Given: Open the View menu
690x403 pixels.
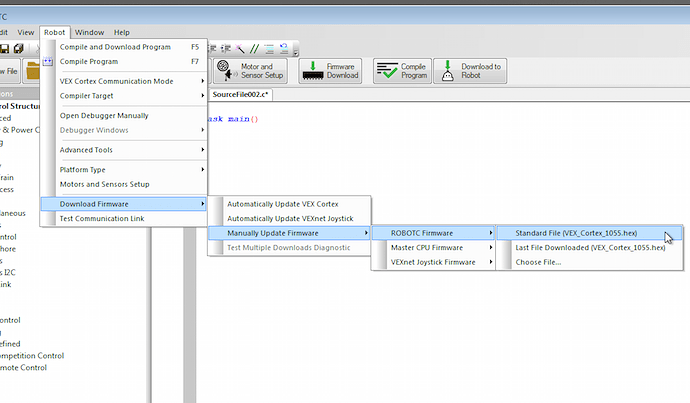Looking at the screenshot, I should tap(26, 32).
